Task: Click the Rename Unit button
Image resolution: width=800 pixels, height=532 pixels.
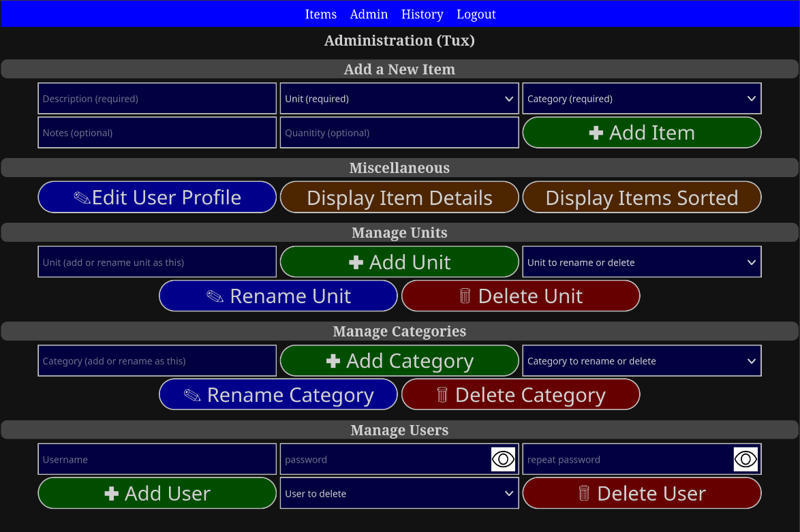Action: tap(278, 296)
